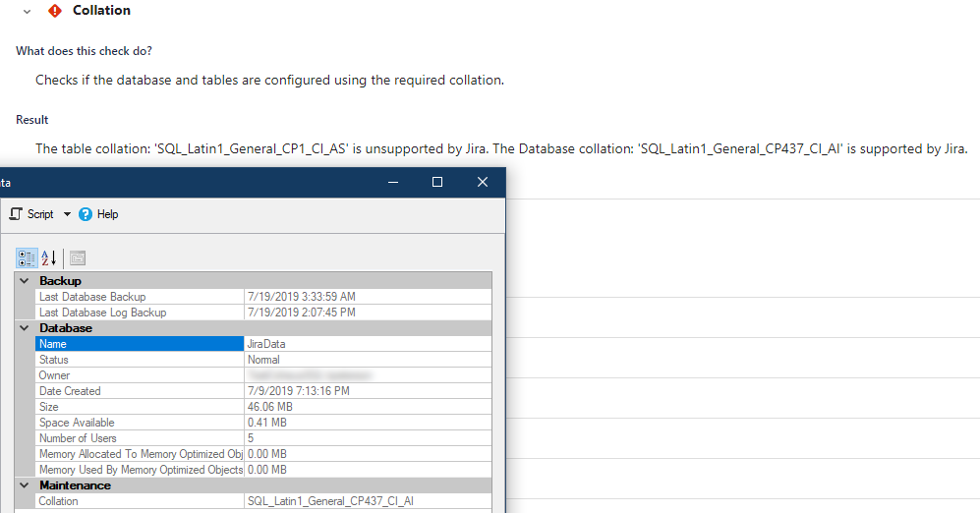Click the 0.41 MB value
The width and height of the screenshot is (980, 513).
coord(267,423)
